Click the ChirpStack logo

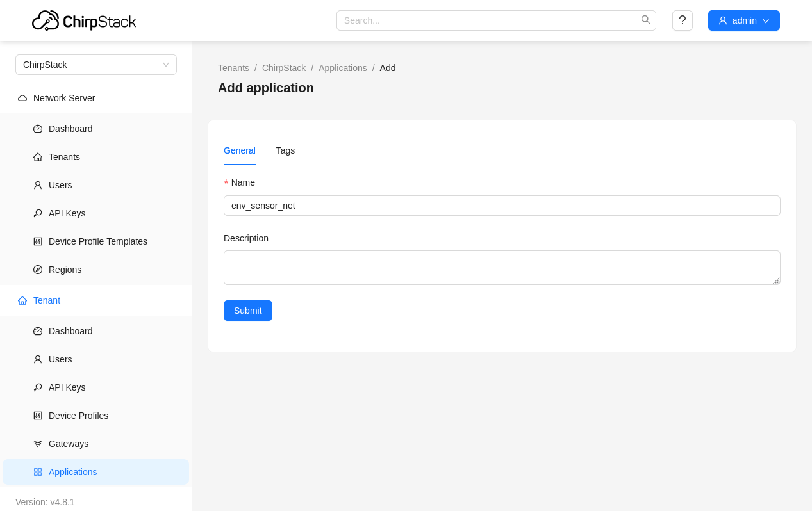(x=84, y=20)
